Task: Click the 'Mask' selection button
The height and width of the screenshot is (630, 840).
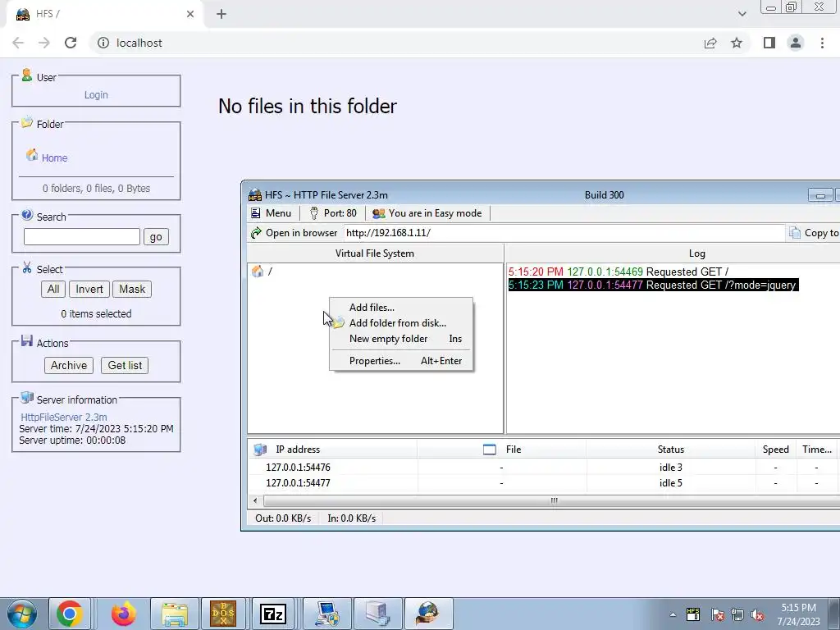Action: click(x=132, y=290)
